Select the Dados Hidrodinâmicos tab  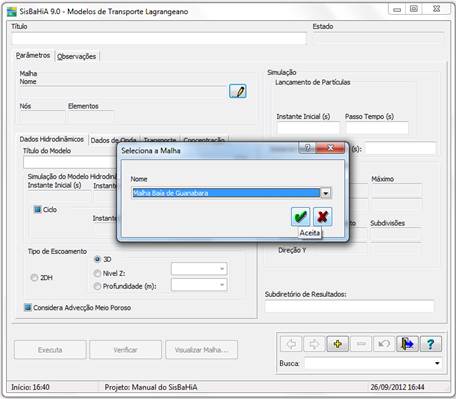52,139
